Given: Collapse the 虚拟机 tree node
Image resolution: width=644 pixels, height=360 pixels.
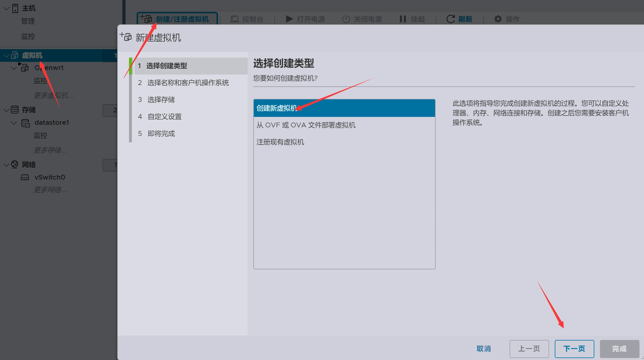Looking at the screenshot, I should (x=6, y=55).
